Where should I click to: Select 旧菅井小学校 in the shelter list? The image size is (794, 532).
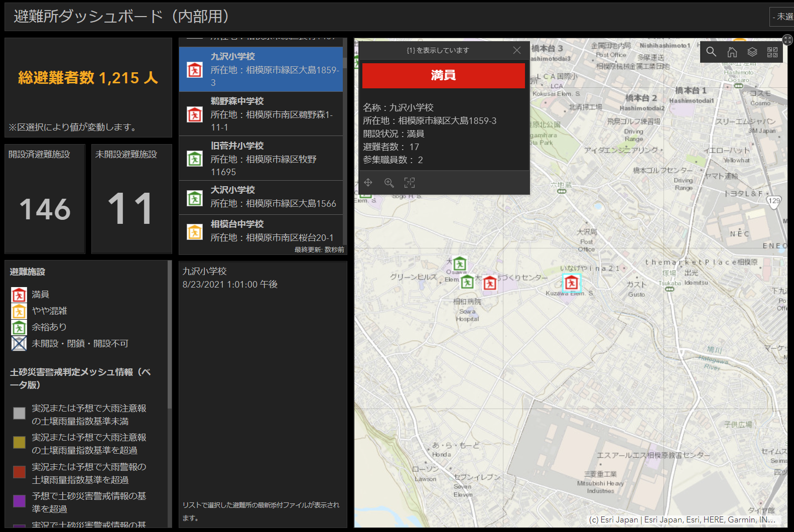(261, 159)
